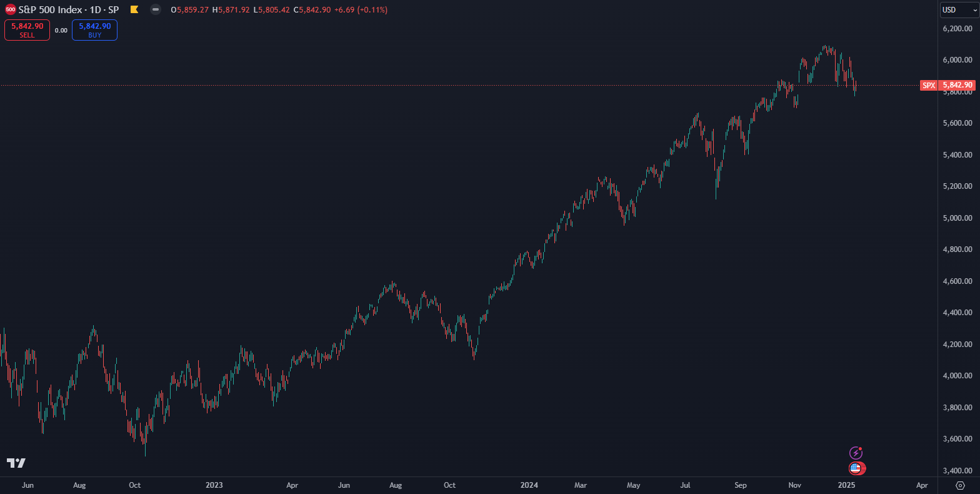Click the 4,600.00 price scale label
Screen dimensions: 980x494
pos(957,281)
